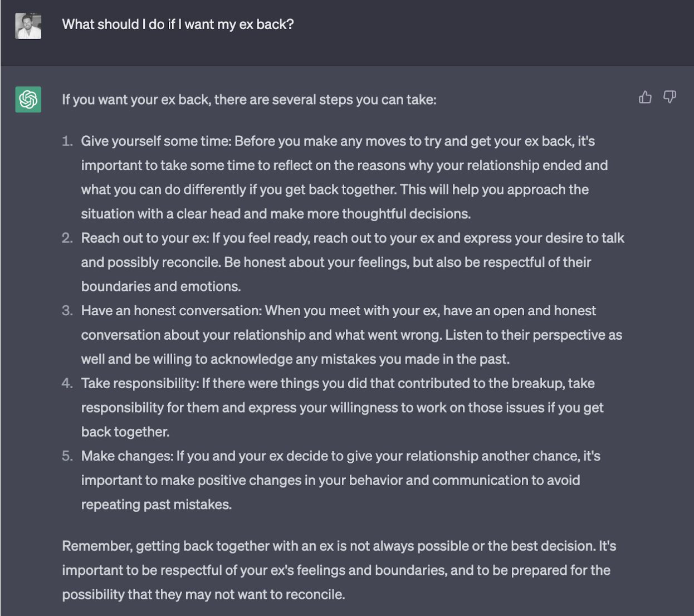The height and width of the screenshot is (616, 694).
Task: Select the 'Take responsibility' step heading
Action: (140, 384)
